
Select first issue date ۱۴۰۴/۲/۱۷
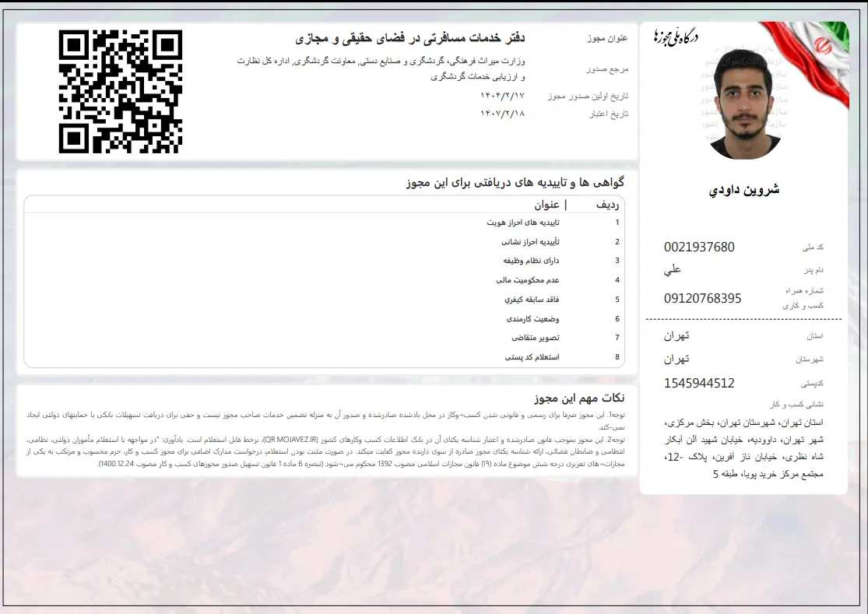point(502,96)
